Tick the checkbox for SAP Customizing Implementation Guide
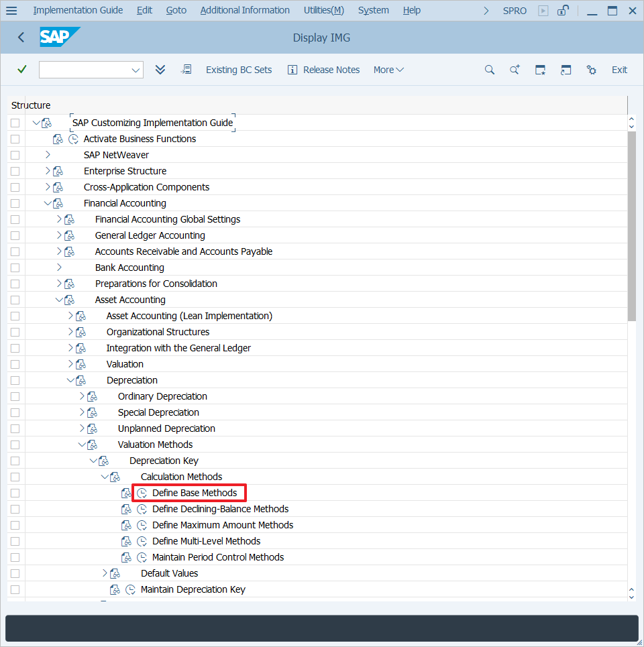 15,123
